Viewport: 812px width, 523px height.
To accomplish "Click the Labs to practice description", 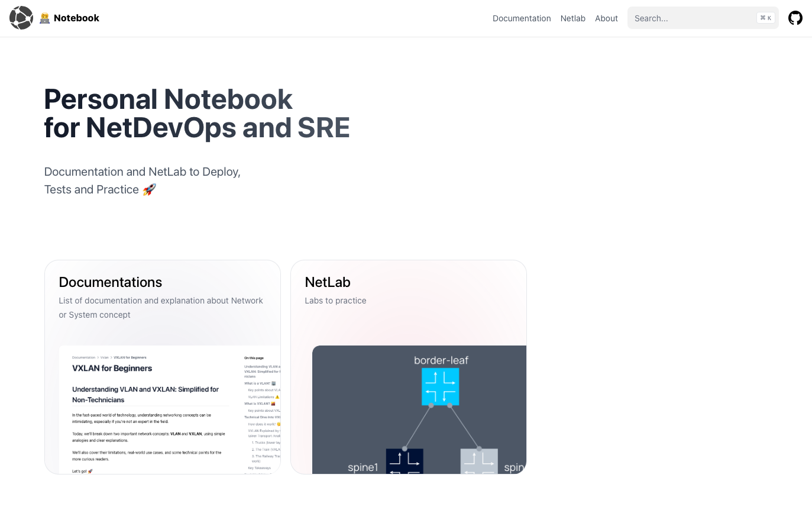I will [335, 301].
